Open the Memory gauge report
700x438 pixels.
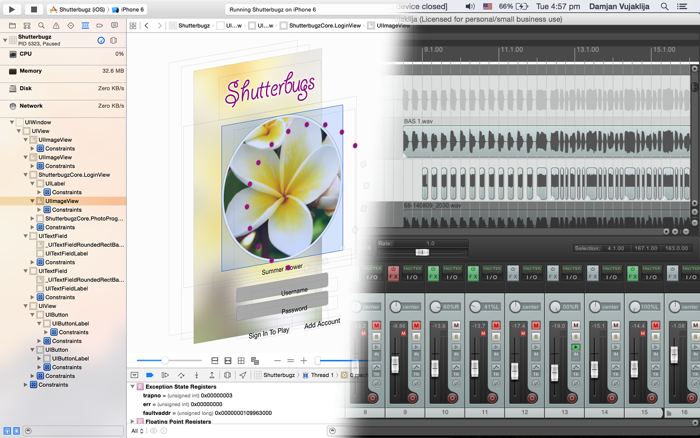(30, 71)
